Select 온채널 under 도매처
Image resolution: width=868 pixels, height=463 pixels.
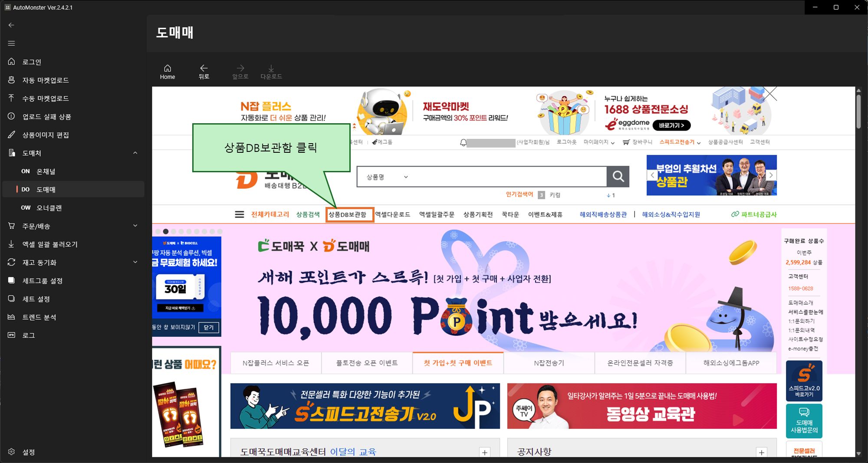click(x=73, y=171)
